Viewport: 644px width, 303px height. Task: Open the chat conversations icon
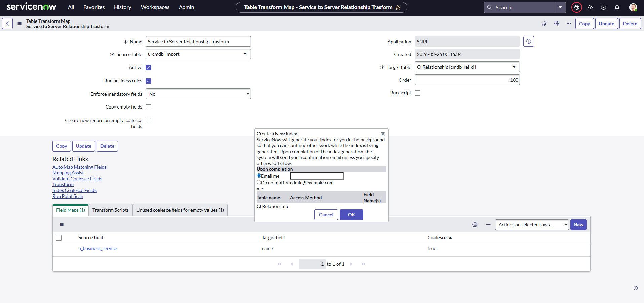[590, 7]
